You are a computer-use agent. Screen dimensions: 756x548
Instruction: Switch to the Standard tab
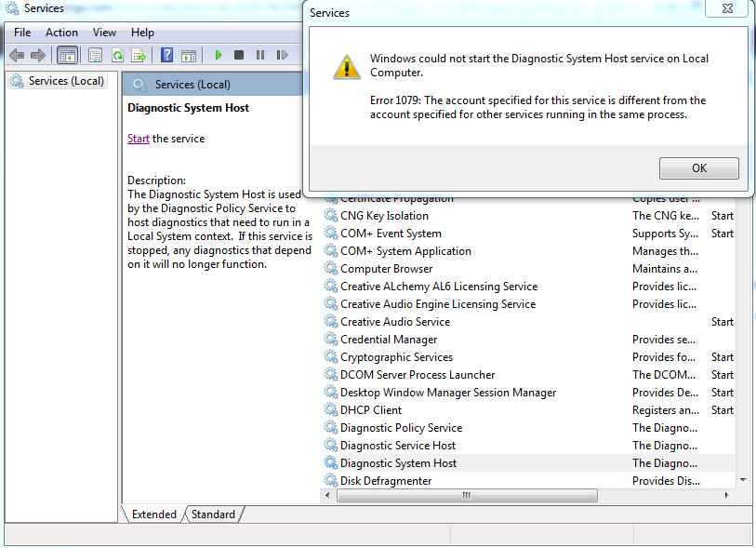(213, 515)
